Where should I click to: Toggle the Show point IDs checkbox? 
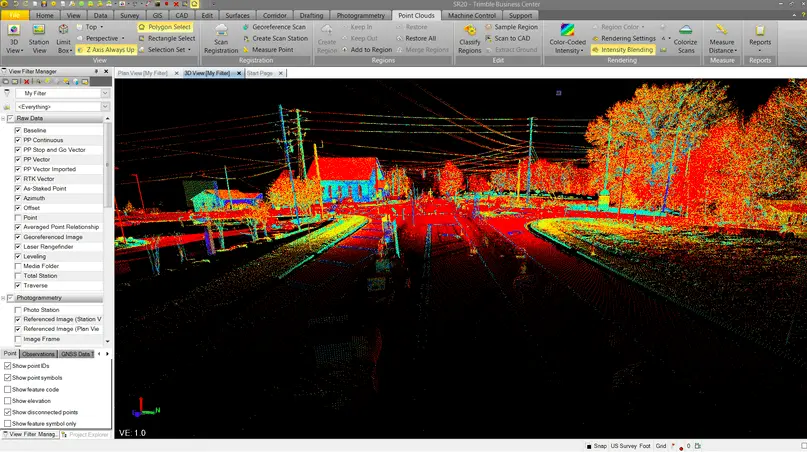pyautogui.click(x=8, y=366)
